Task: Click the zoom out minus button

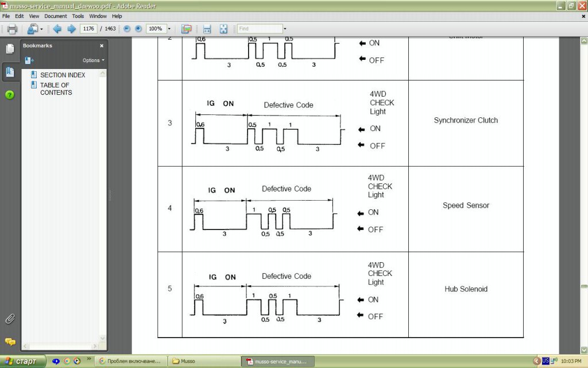Action: (x=127, y=29)
